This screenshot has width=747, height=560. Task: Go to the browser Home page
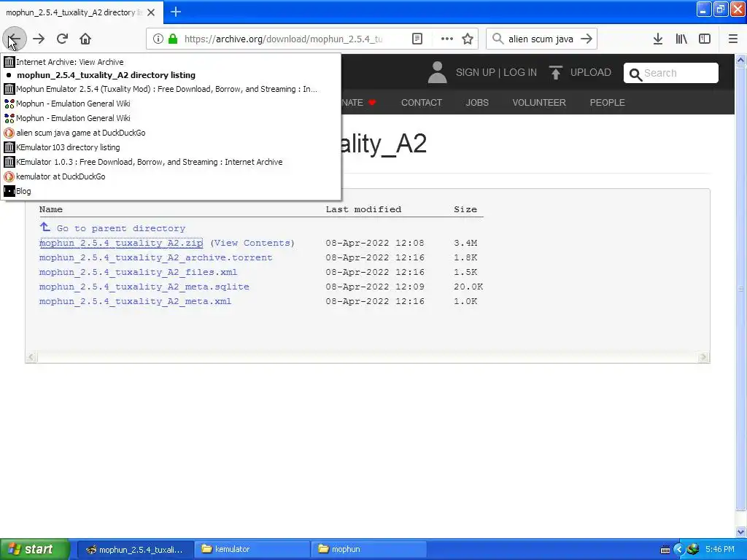85,39
